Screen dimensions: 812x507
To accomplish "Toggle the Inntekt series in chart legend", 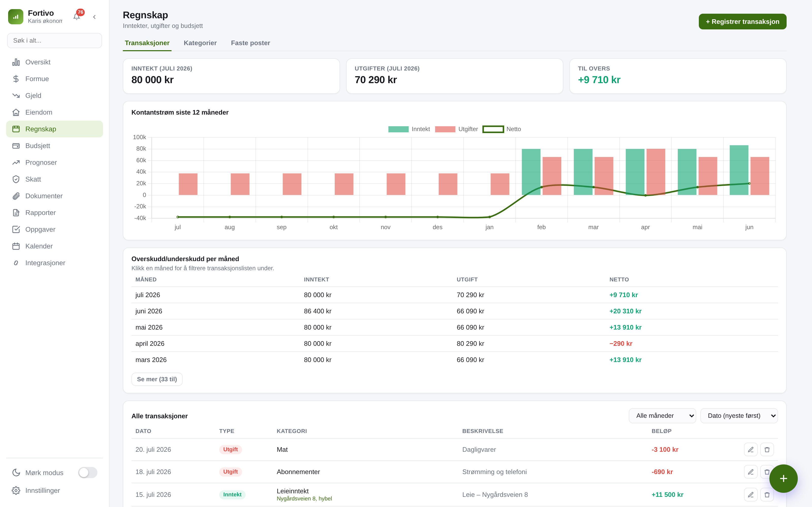I will [x=409, y=129].
